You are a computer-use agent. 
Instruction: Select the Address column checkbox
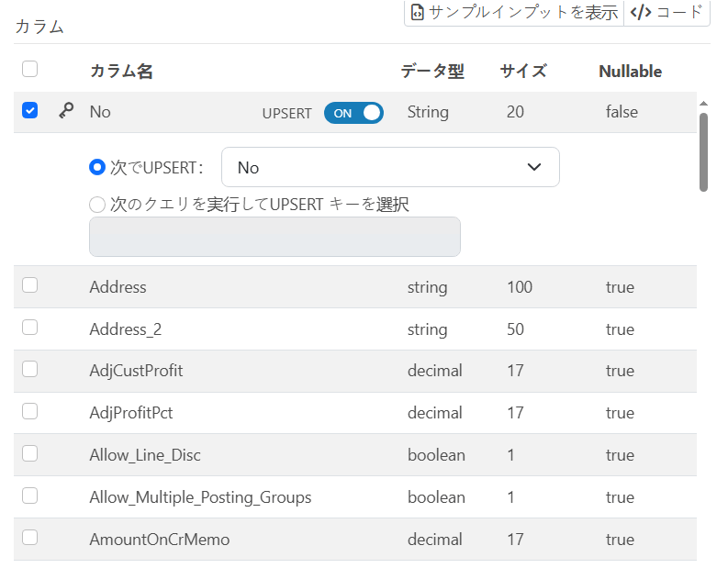(x=29, y=285)
